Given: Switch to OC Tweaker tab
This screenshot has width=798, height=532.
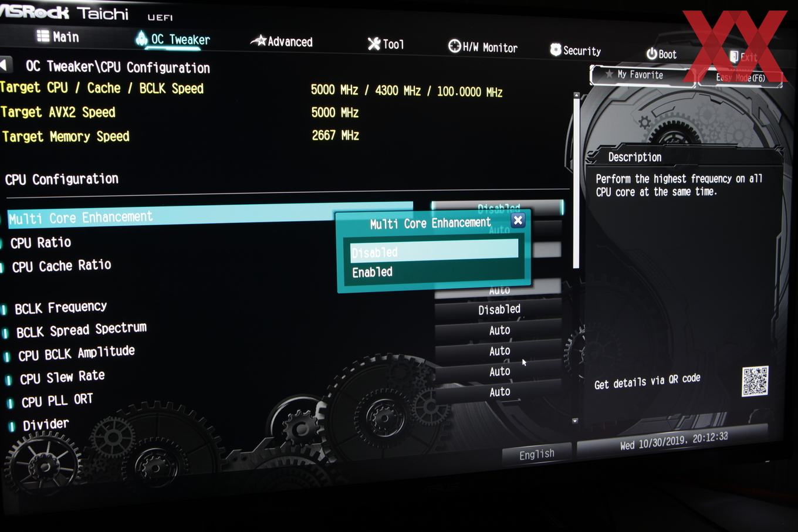Looking at the screenshot, I should pos(173,39).
